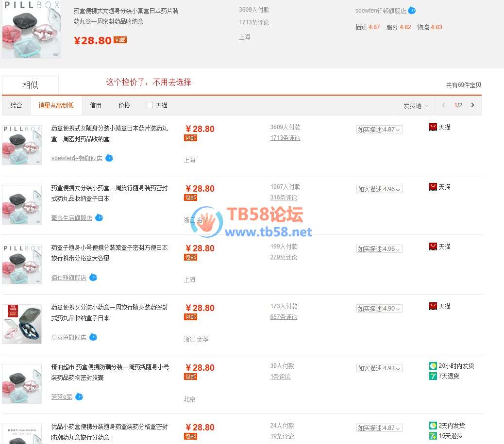Open thumbnail of 芳芳e家 pill box item

tap(22, 384)
